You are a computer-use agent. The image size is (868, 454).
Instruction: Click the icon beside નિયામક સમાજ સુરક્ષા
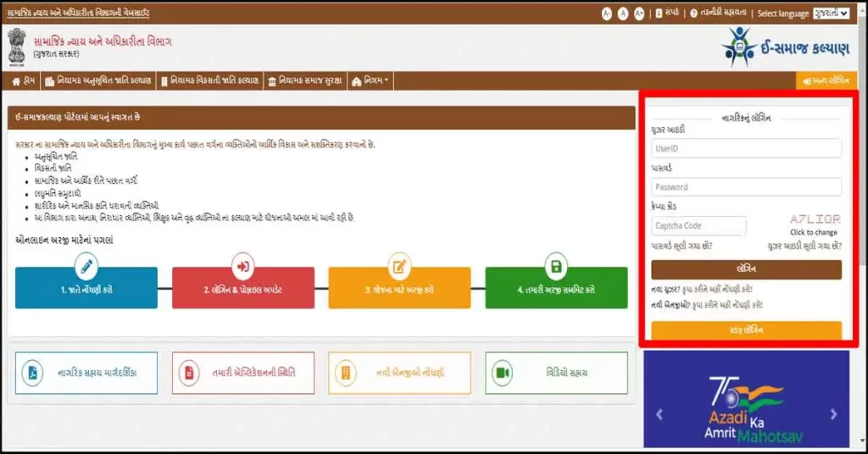[x=272, y=81]
